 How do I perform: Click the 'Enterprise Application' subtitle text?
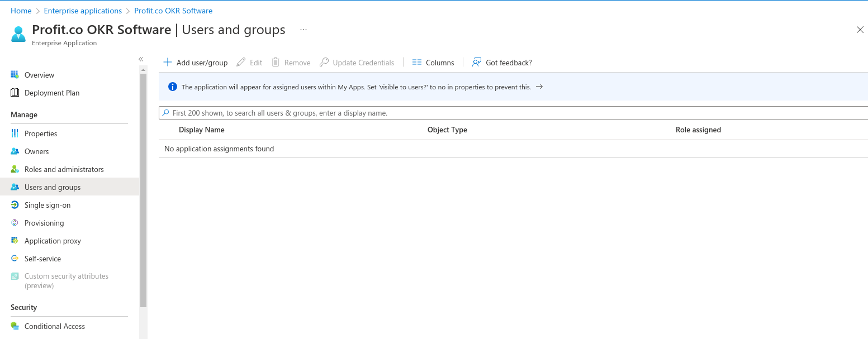[x=64, y=43]
